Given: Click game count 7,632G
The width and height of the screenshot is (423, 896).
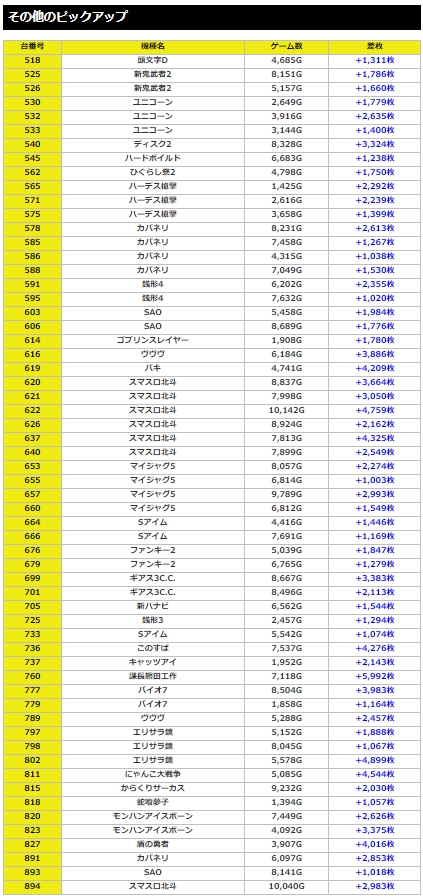Looking at the screenshot, I should (x=287, y=298).
